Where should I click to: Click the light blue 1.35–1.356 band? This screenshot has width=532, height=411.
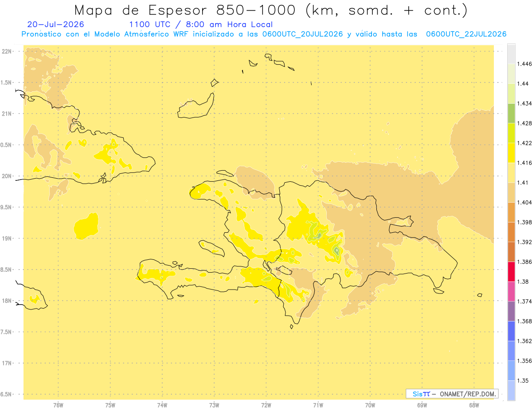[511, 370]
